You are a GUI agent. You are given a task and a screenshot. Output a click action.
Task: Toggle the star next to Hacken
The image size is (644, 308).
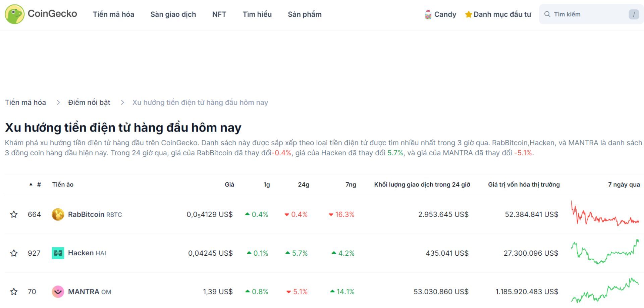tap(13, 253)
